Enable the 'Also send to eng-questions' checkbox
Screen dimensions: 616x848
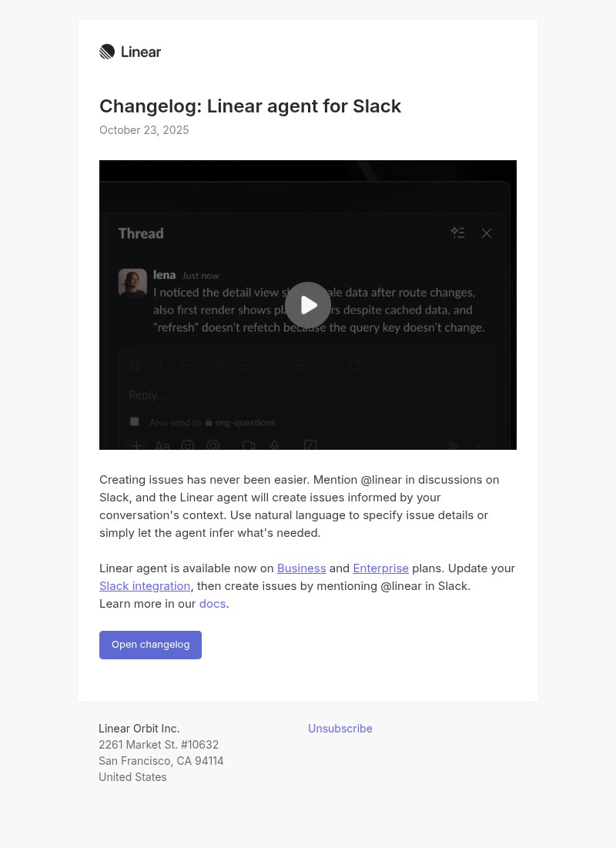[x=134, y=422]
